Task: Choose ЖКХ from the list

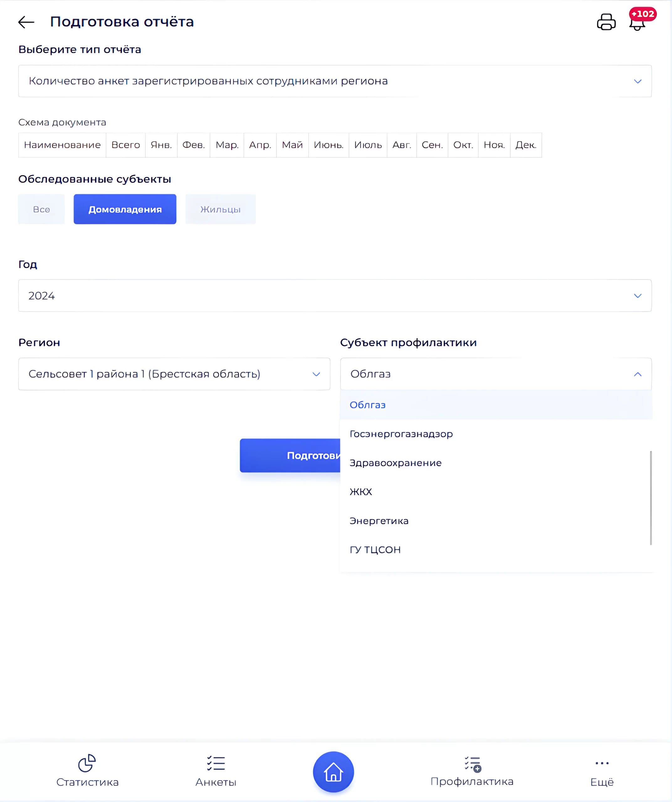Action: click(x=496, y=492)
